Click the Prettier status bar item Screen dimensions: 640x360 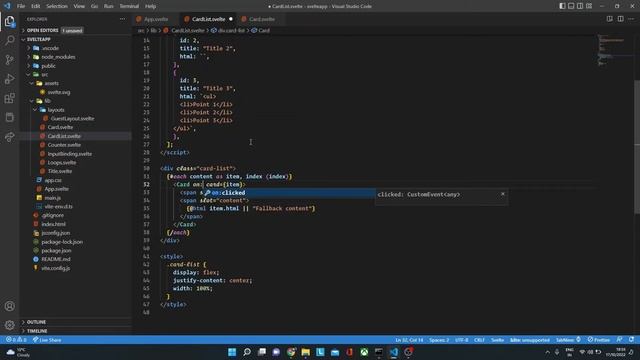click(x=599, y=340)
